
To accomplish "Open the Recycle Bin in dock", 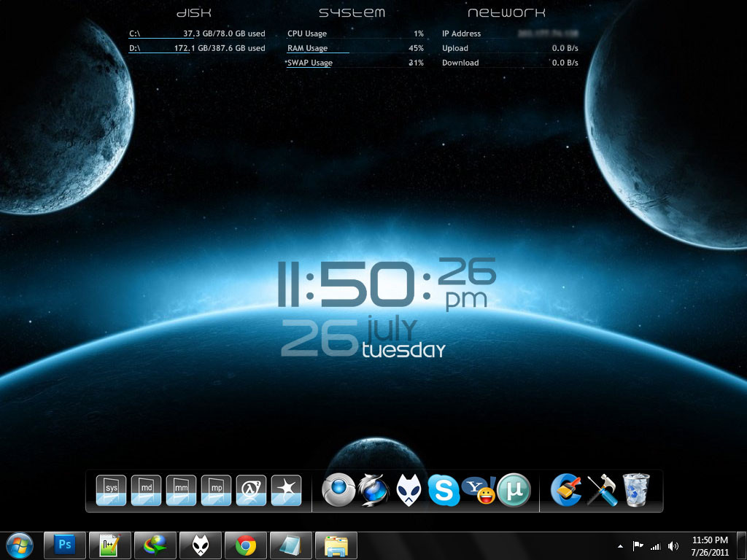I will coord(636,490).
